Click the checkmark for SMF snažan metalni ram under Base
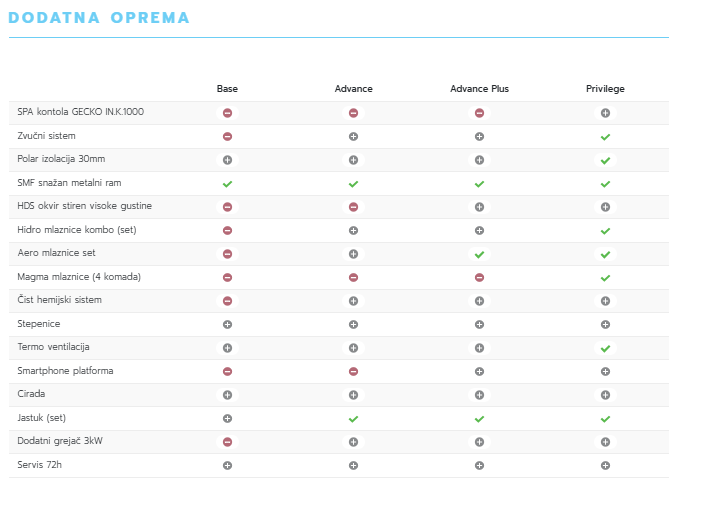This screenshot has height=506, width=703. pos(227,184)
